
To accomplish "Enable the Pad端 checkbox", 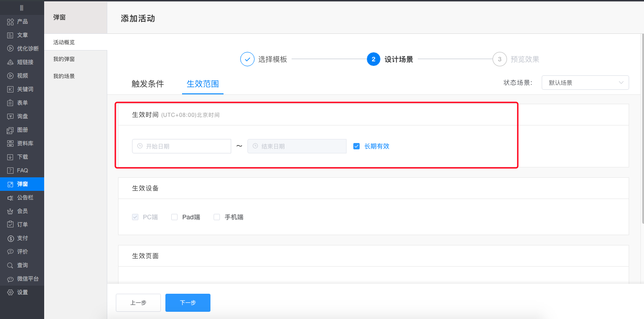I will coord(174,217).
